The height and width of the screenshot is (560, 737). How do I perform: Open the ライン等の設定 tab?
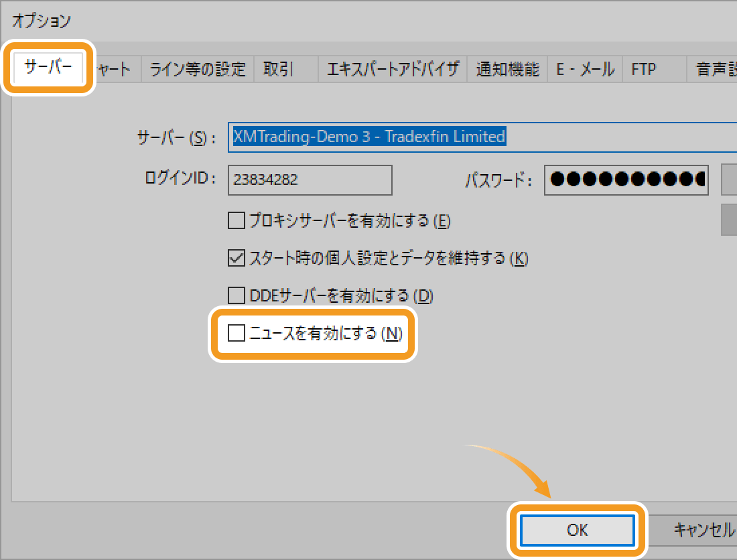(198, 69)
